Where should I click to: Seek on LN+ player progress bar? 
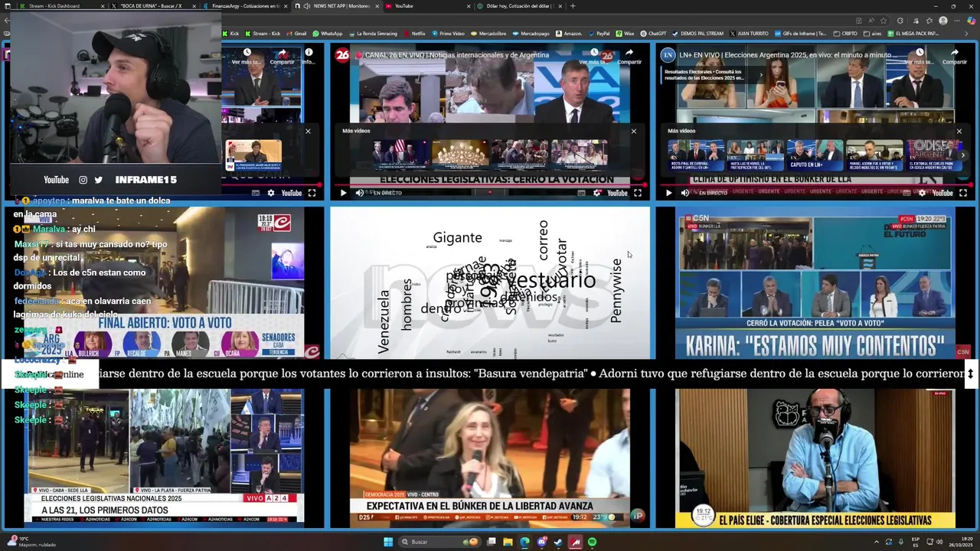click(x=815, y=184)
